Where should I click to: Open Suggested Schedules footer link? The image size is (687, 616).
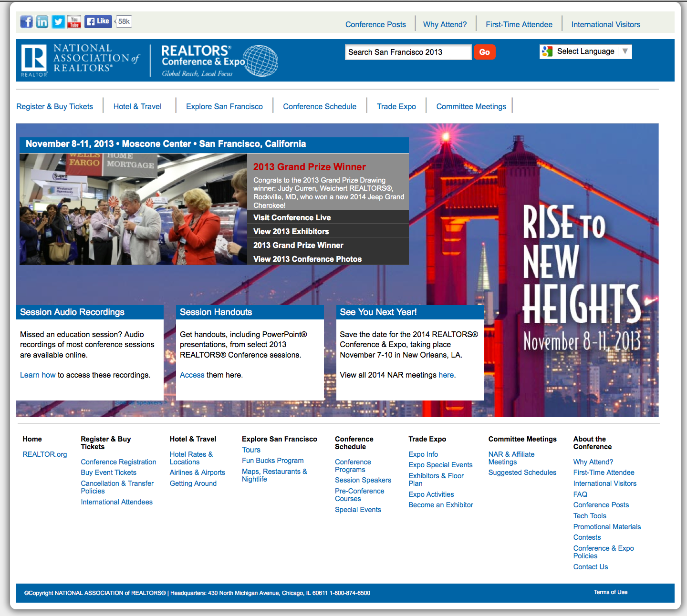pos(522,472)
